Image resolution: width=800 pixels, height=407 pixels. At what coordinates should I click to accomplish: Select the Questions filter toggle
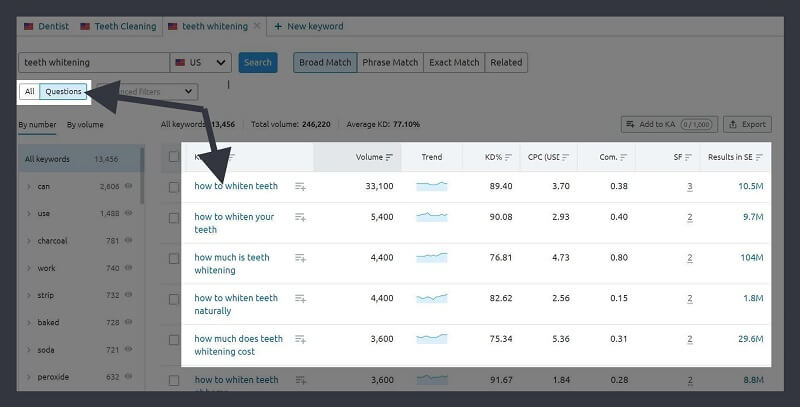[x=63, y=91]
